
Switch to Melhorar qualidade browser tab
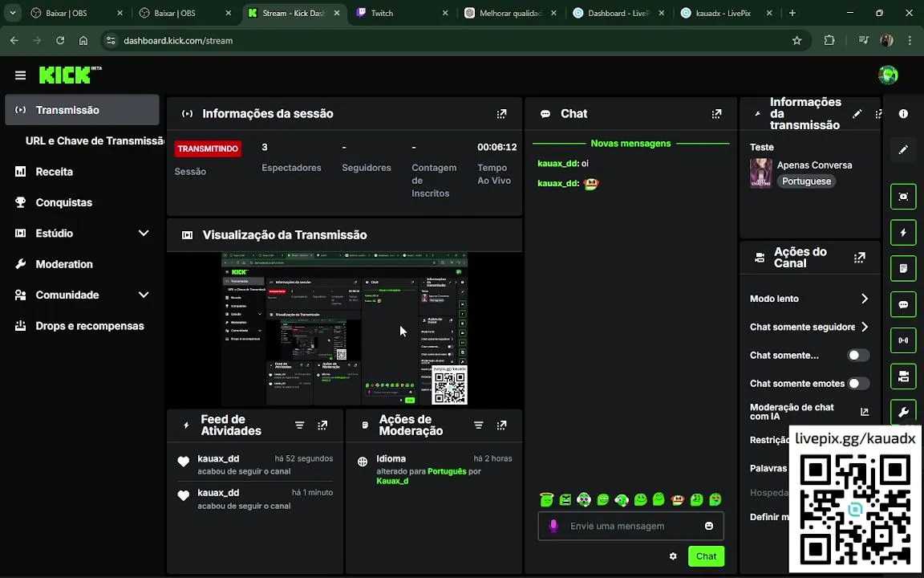510,13
